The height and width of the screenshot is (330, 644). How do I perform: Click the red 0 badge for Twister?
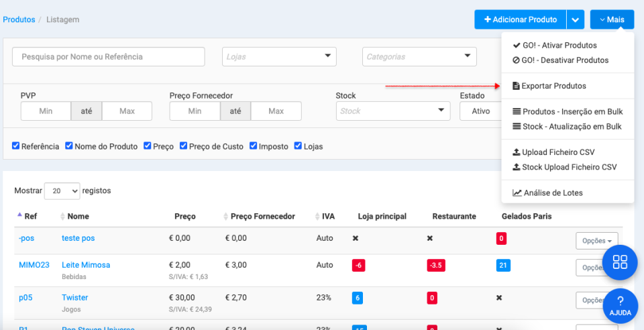(x=433, y=297)
